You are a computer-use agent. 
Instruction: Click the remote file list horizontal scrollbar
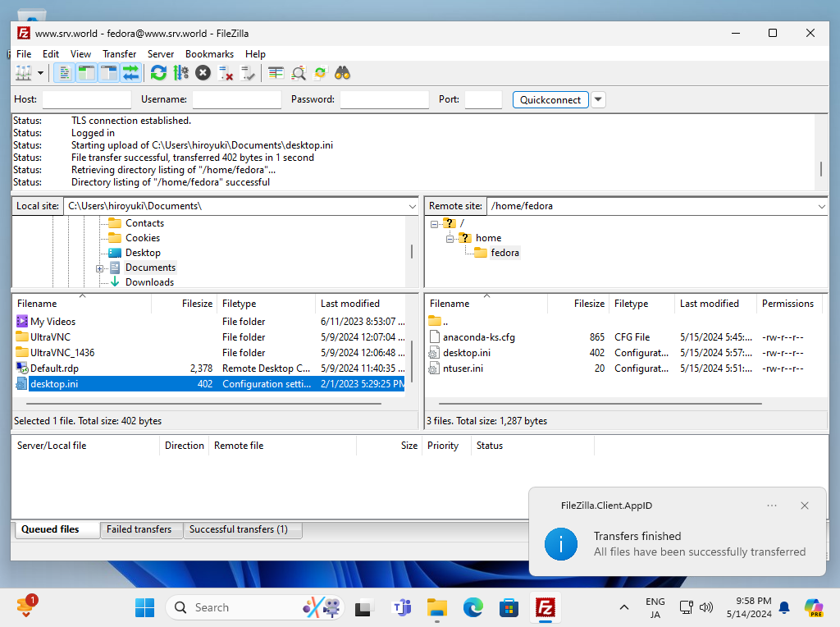click(600, 403)
